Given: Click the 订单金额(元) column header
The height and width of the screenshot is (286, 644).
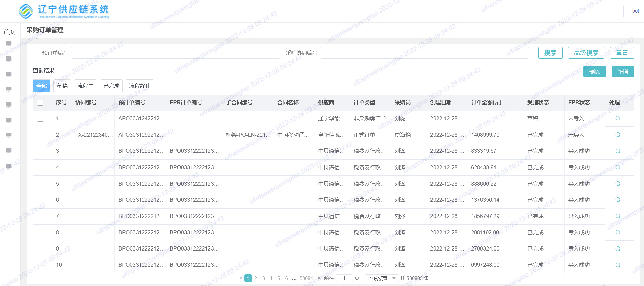Looking at the screenshot, I should pos(486,102).
